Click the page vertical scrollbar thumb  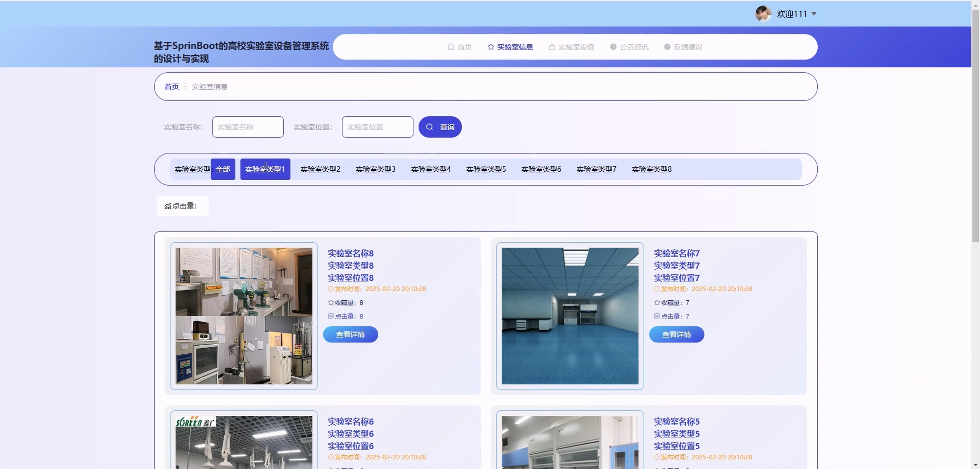point(975,125)
